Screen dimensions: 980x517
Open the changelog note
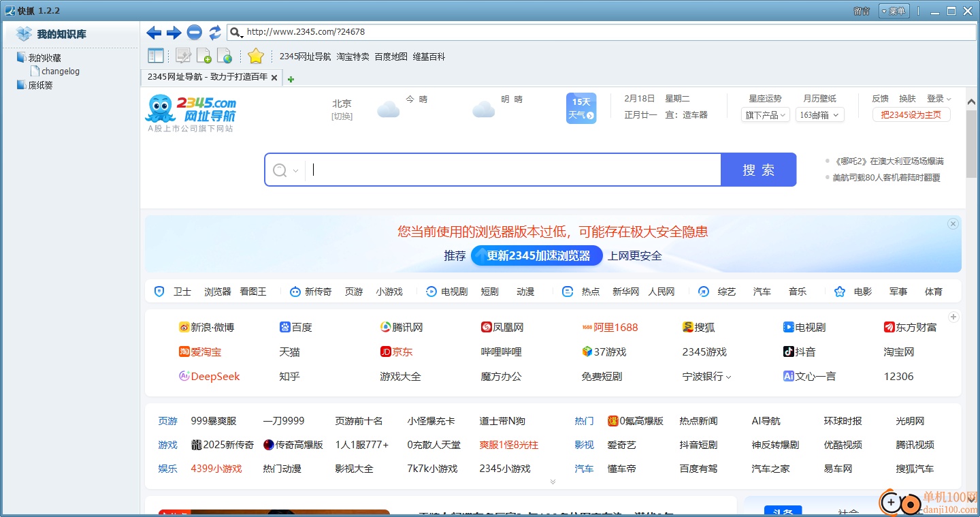(61, 71)
